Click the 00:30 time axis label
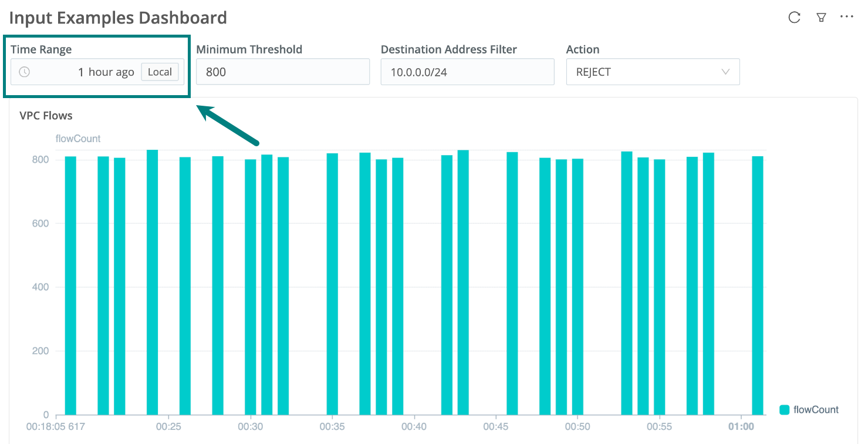 [251, 426]
